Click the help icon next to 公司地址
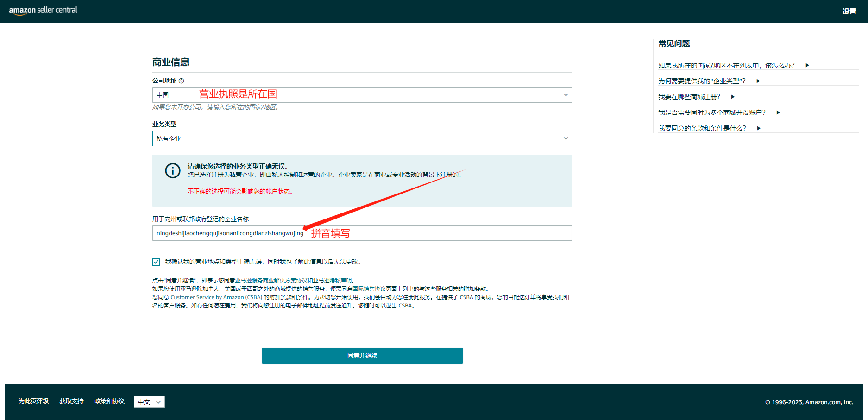 click(x=182, y=81)
